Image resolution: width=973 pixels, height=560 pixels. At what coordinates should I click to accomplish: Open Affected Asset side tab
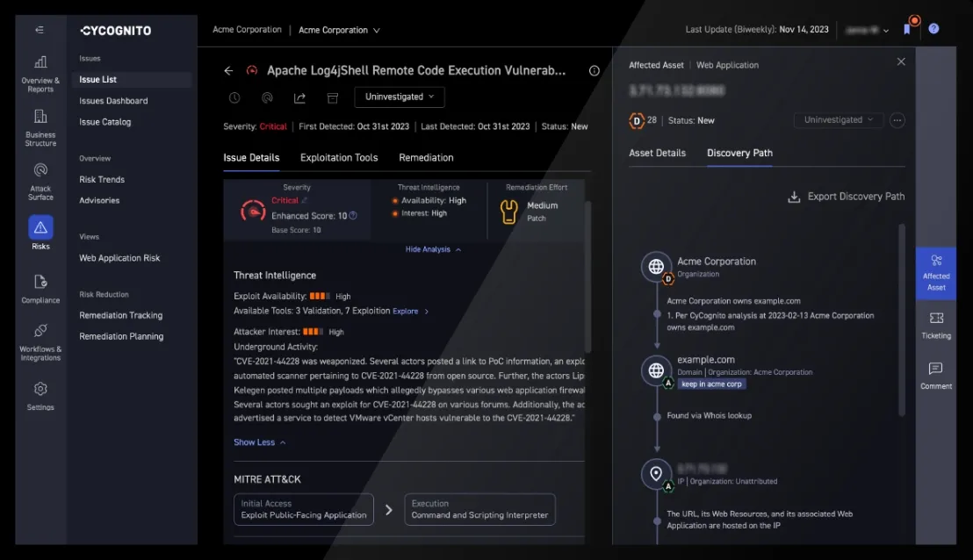936,274
